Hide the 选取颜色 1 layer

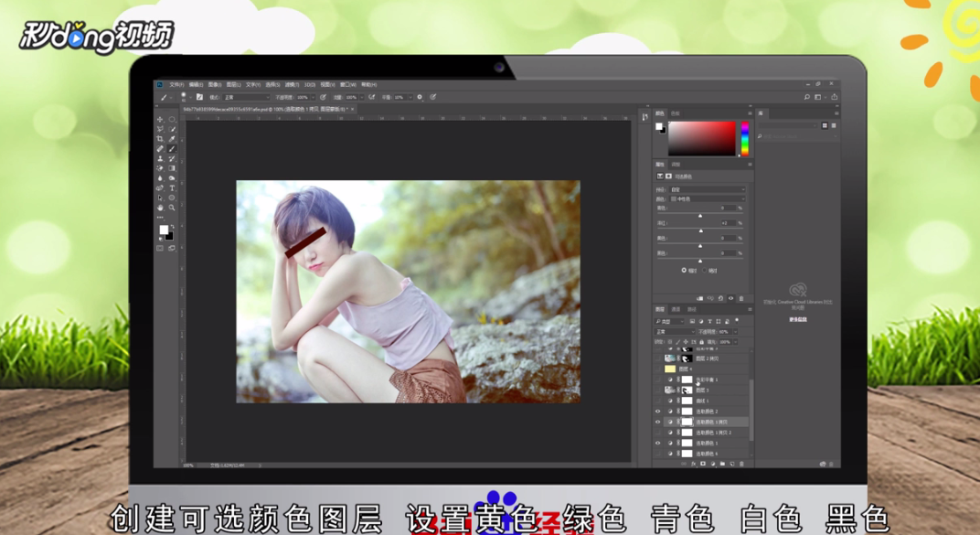(x=656, y=442)
